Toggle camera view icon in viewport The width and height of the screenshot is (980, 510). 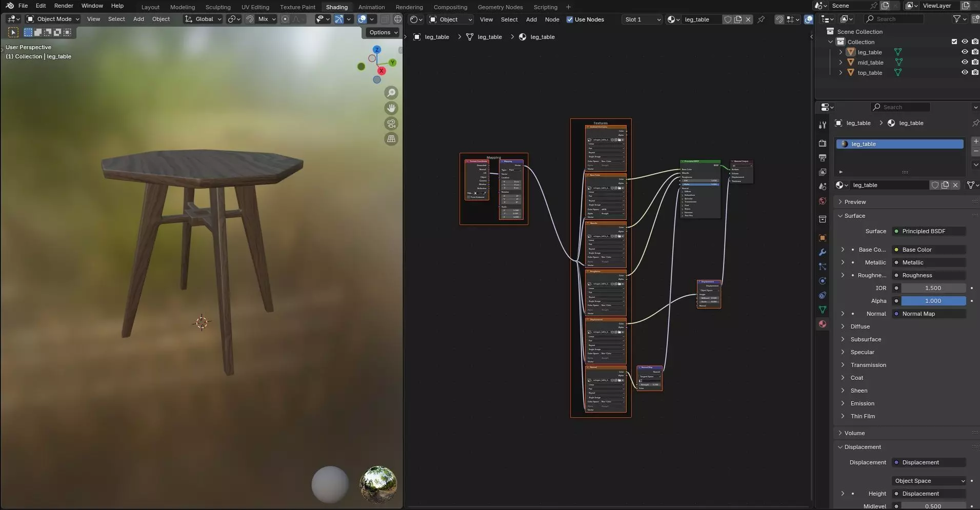click(x=391, y=124)
